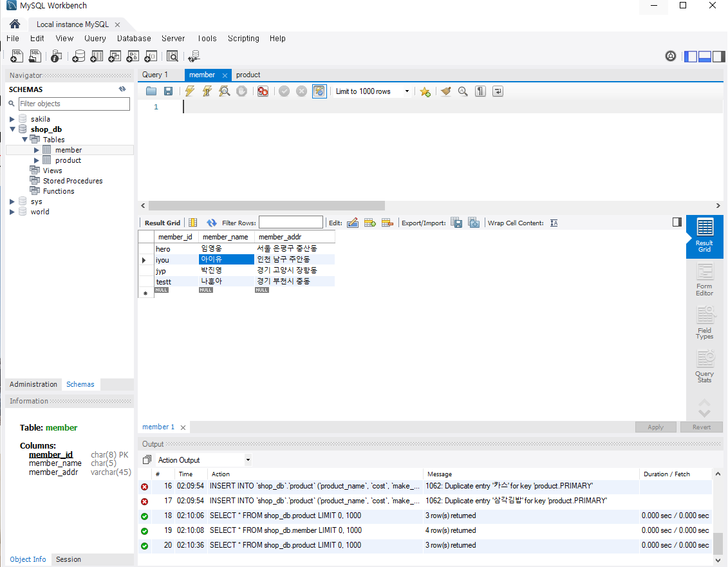Search table data icon in main toolbar
This screenshot has width=728, height=567.
(173, 56)
